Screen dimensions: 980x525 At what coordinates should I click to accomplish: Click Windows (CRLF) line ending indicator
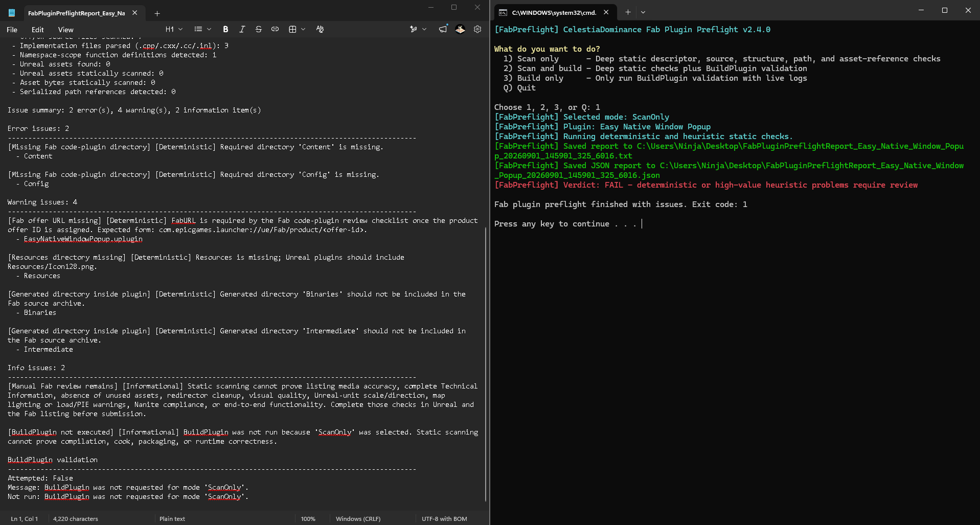pyautogui.click(x=358, y=518)
